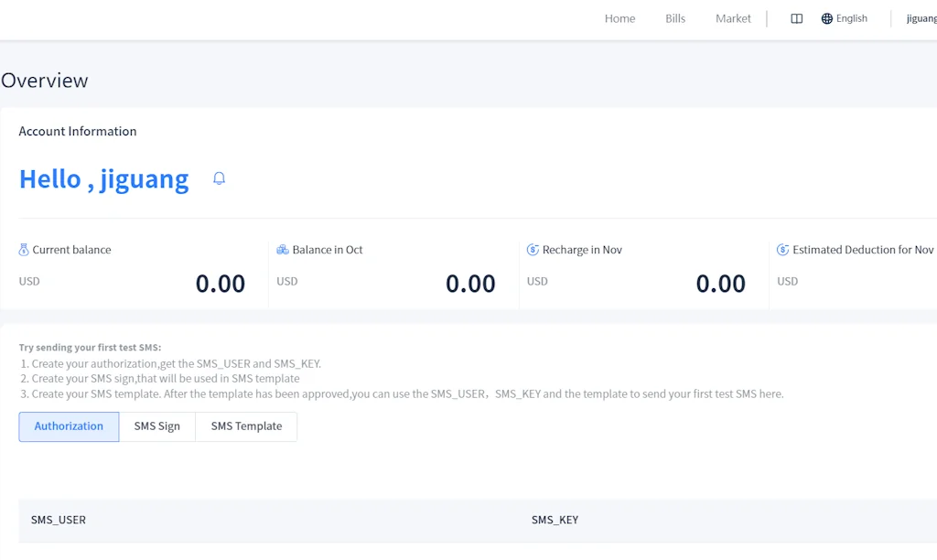Image resolution: width=937 pixels, height=560 pixels.
Task: Go to Home in top navigation
Action: coord(619,18)
